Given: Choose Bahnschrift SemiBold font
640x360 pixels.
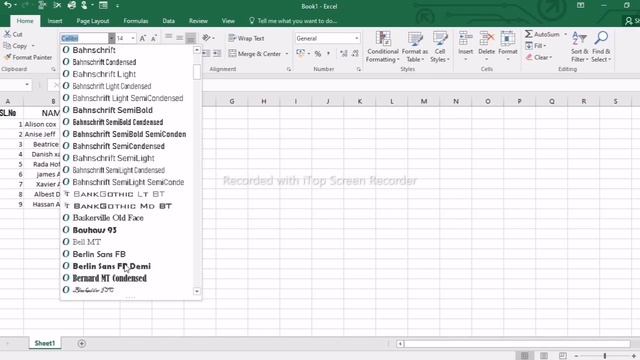Looking at the screenshot, I should point(127,110).
